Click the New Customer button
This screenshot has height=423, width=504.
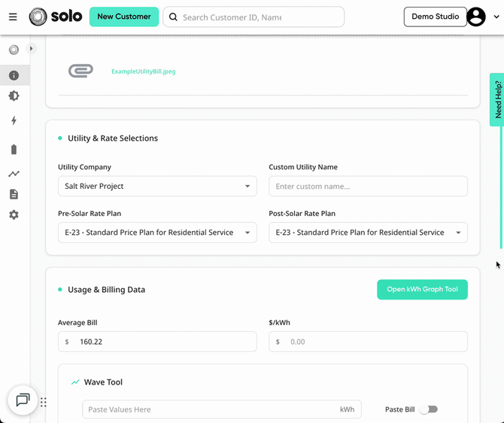tap(124, 17)
